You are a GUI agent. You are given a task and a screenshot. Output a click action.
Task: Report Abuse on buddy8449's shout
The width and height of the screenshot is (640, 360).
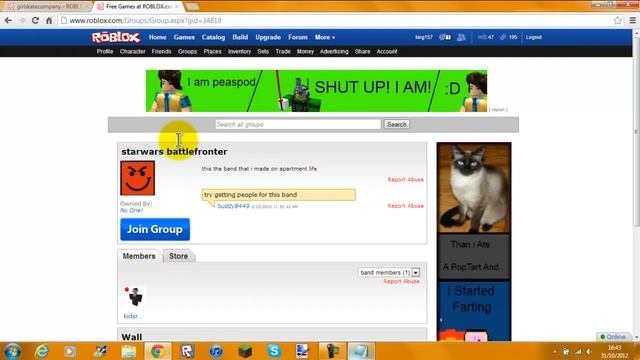click(x=406, y=206)
